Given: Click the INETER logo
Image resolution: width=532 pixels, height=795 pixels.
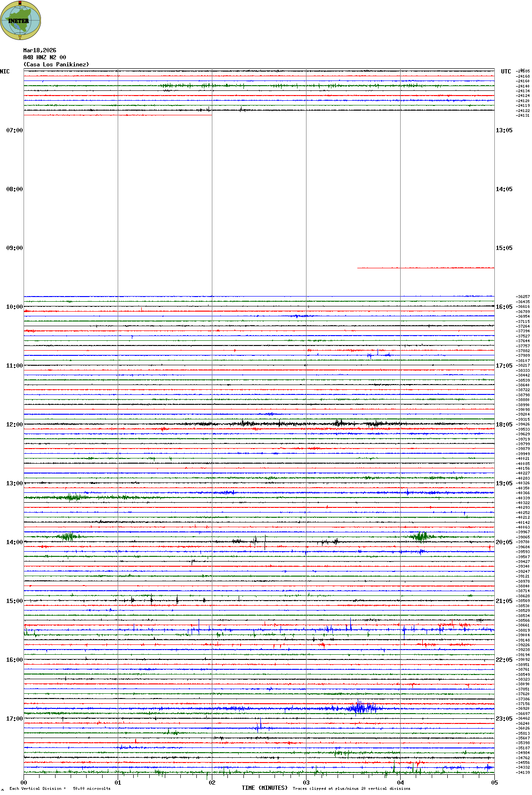Looking at the screenshot, I should coord(20,21).
